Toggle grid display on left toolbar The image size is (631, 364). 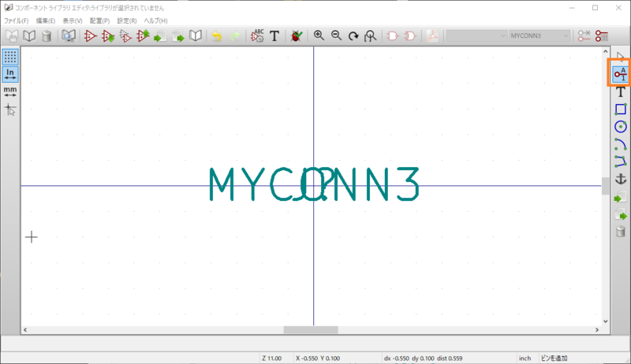(10, 57)
